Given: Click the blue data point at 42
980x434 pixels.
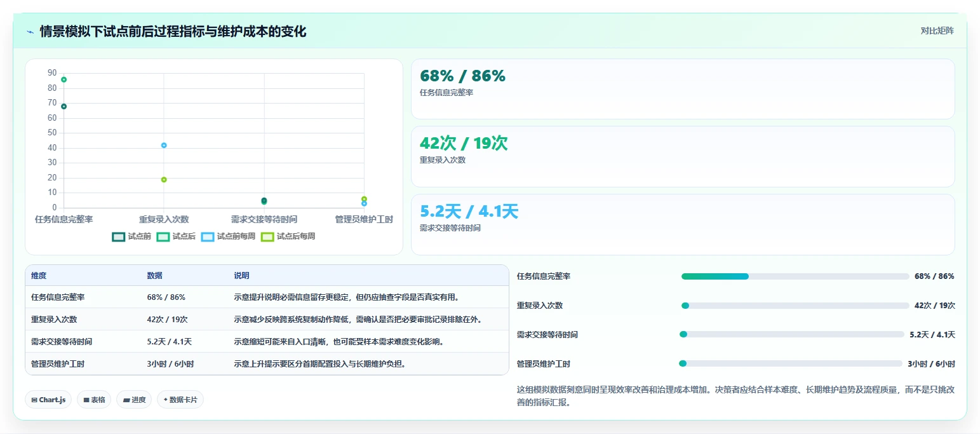Looking at the screenshot, I should click(x=164, y=146).
